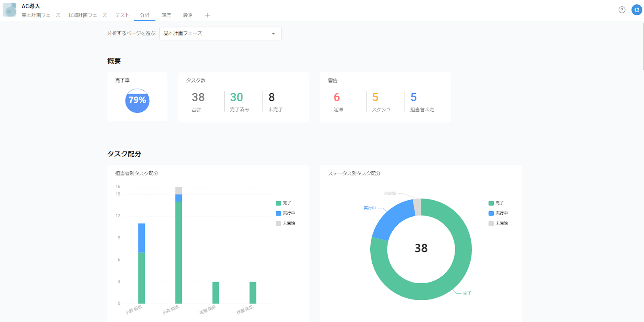Add a new page with plus icon
Image resolution: width=644 pixels, height=322 pixels.
pos(208,15)
